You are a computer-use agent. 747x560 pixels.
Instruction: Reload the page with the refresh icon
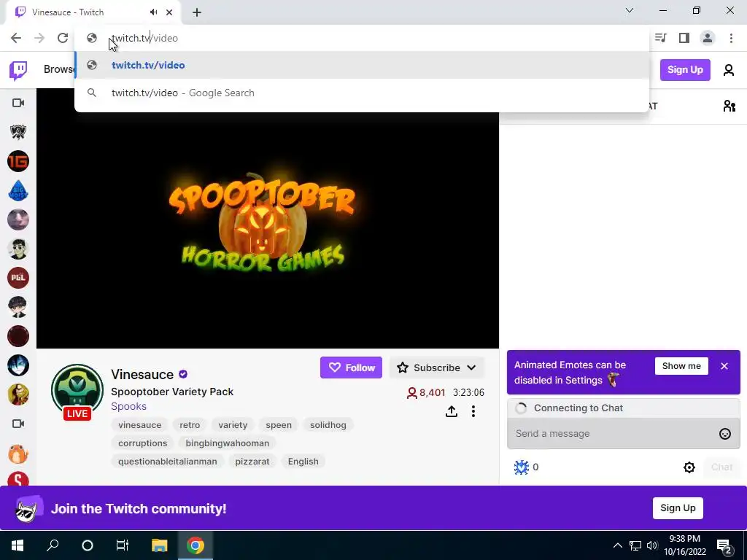tap(63, 38)
